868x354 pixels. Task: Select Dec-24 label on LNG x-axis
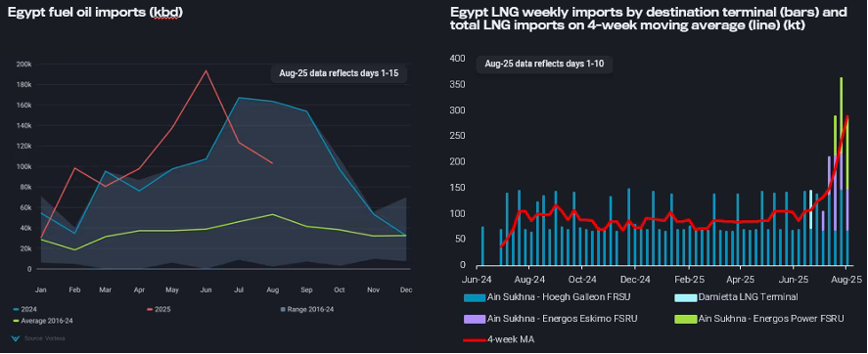click(x=635, y=280)
